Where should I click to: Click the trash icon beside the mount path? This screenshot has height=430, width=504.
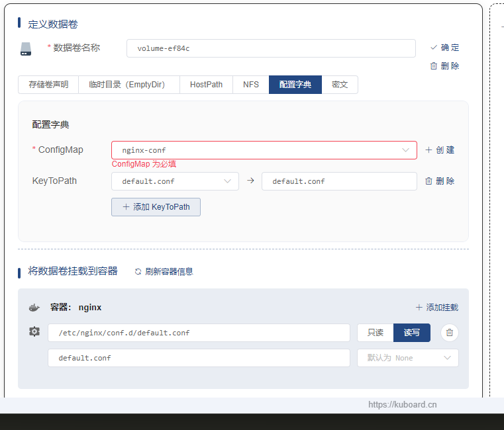(x=450, y=333)
